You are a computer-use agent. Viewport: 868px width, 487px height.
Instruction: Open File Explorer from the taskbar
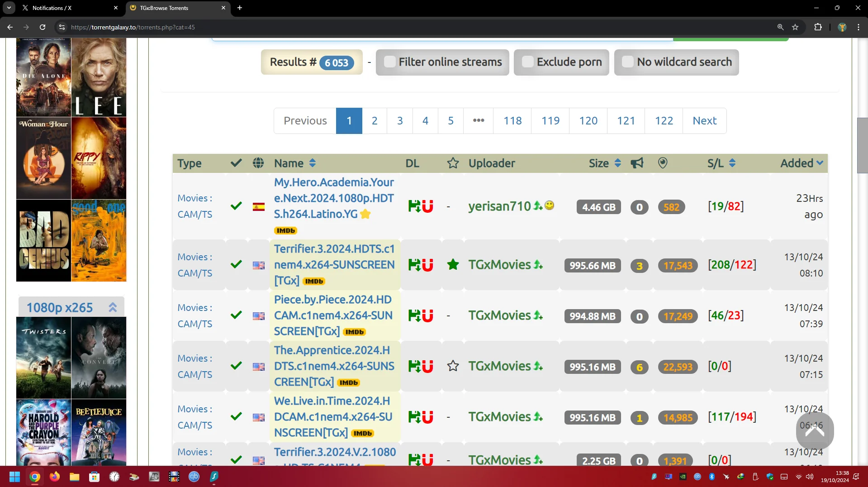(x=75, y=476)
